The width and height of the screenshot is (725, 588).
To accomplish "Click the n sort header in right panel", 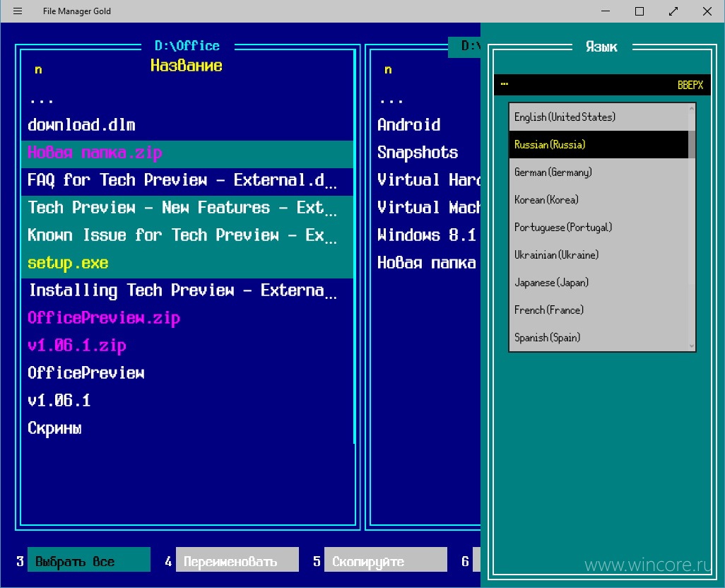I will (389, 70).
